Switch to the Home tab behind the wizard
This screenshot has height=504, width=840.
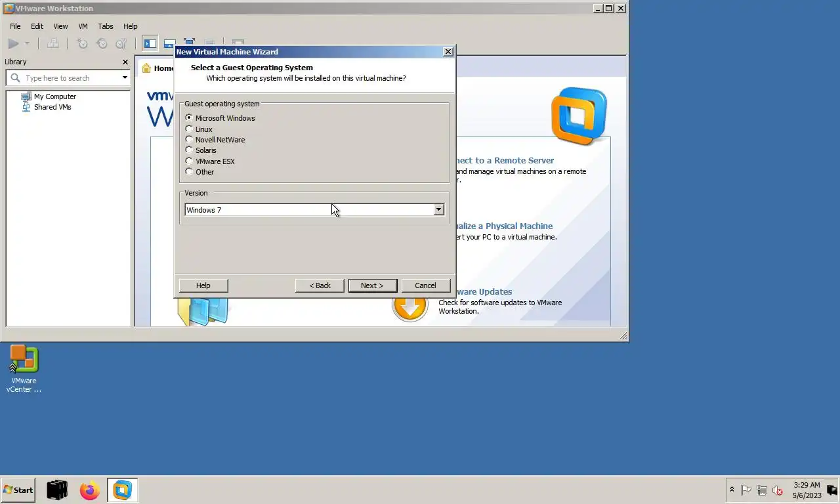[x=157, y=68]
